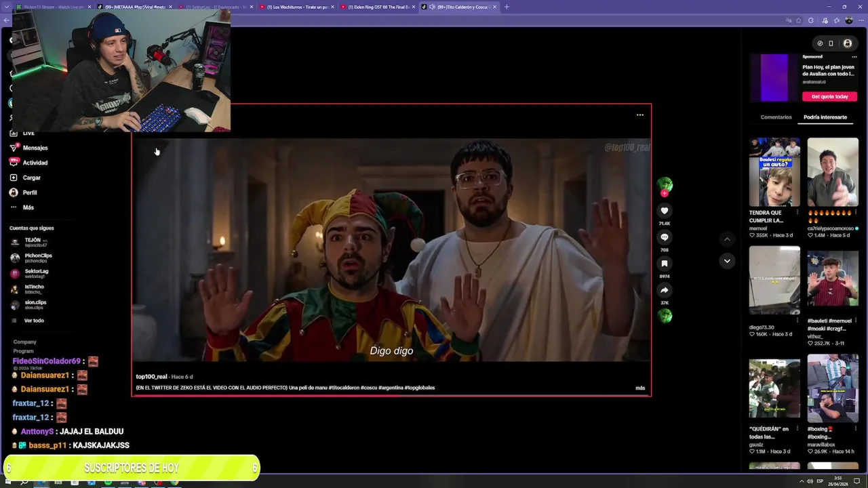Open the #boxing maravillabox video thumbnail

(x=833, y=388)
